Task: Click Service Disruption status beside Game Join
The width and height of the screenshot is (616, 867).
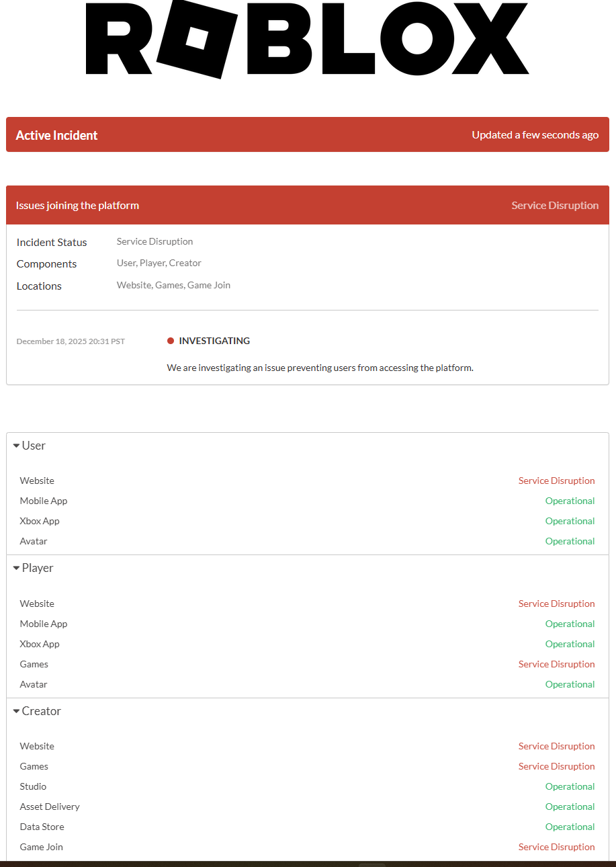Action: (x=556, y=847)
